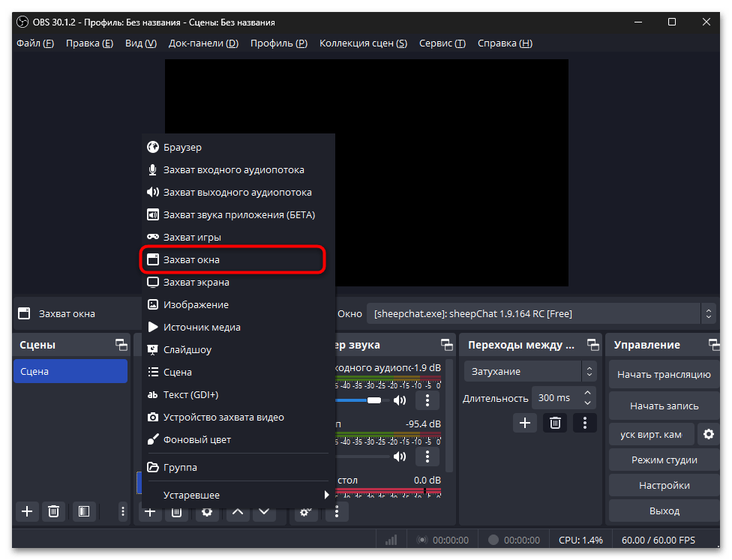Viewport: 732px width, 560px height.
Task: Open the Док-панели menu
Action: (x=203, y=43)
